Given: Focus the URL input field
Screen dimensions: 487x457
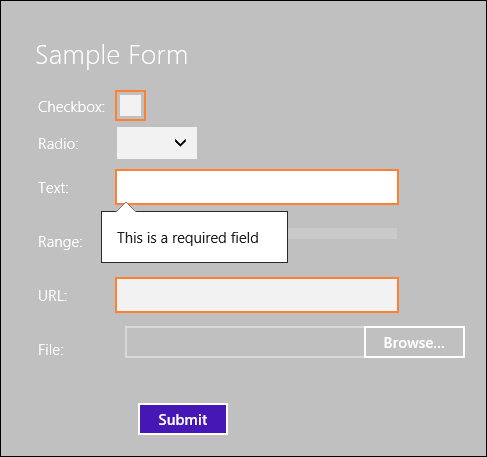Looking at the screenshot, I should pyautogui.click(x=257, y=295).
